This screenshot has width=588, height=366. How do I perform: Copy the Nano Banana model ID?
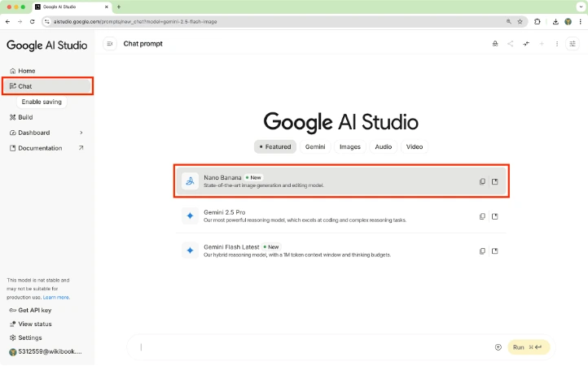(482, 181)
